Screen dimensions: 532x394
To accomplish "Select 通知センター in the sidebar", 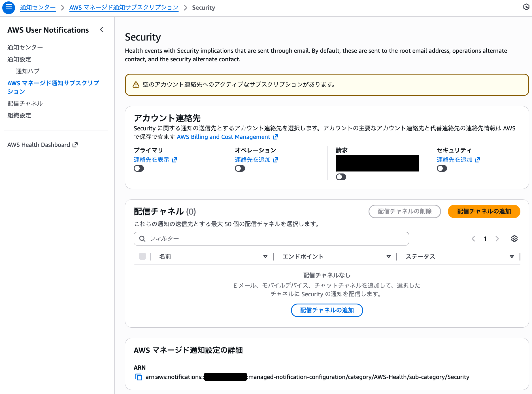I will click(x=25, y=47).
